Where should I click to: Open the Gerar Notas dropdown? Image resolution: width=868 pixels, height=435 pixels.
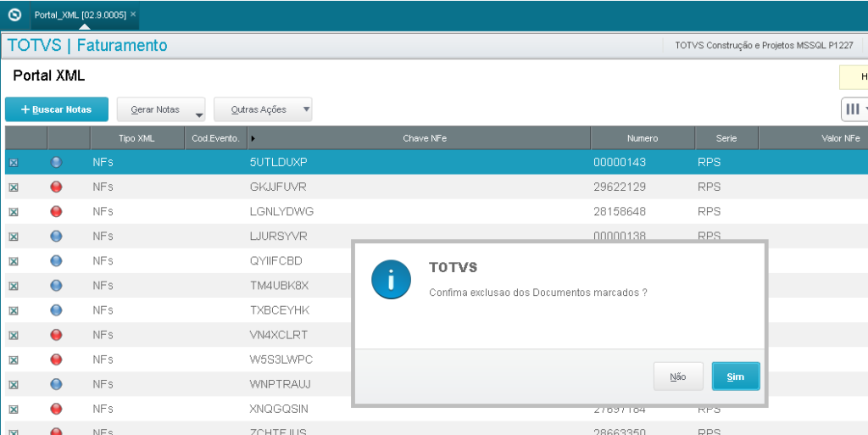point(161,109)
